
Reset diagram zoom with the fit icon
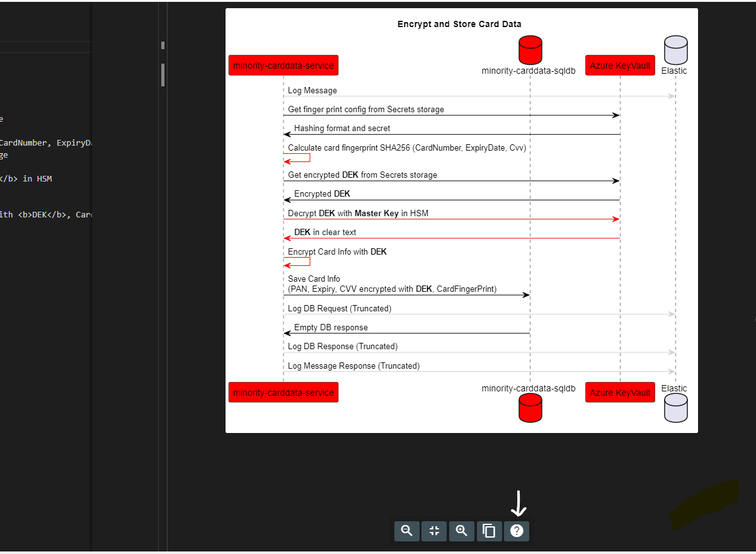pyautogui.click(x=434, y=531)
